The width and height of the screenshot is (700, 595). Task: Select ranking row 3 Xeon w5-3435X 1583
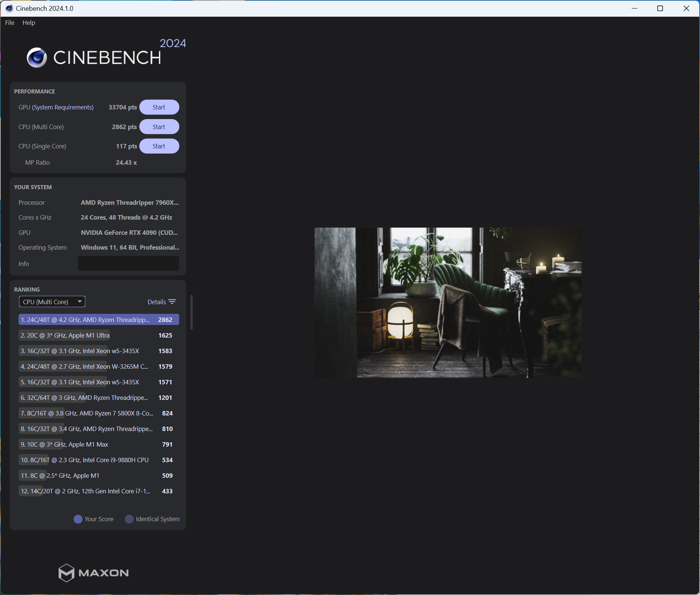tap(99, 351)
